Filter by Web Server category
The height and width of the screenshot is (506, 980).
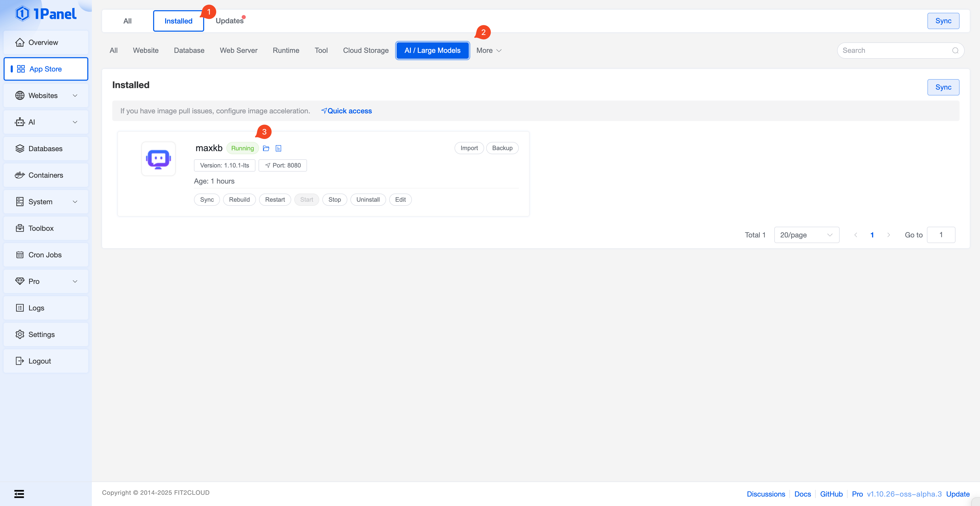[x=239, y=51]
